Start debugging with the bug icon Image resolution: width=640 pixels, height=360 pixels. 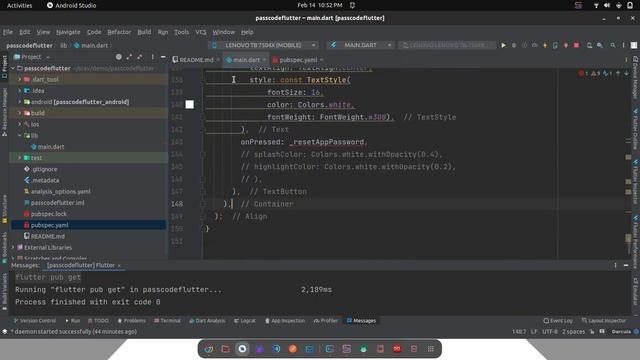point(514,45)
